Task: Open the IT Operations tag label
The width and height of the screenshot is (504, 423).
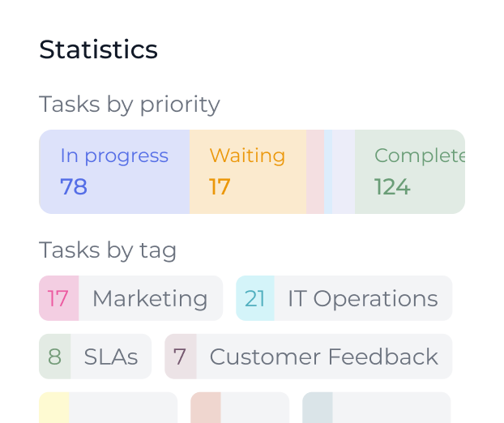Action: click(362, 298)
